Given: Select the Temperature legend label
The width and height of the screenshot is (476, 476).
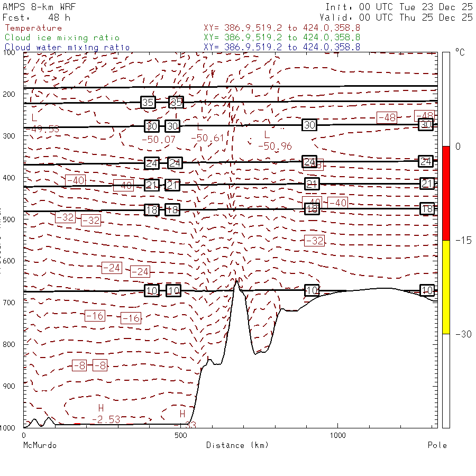Looking at the screenshot, I should (x=33, y=28).
